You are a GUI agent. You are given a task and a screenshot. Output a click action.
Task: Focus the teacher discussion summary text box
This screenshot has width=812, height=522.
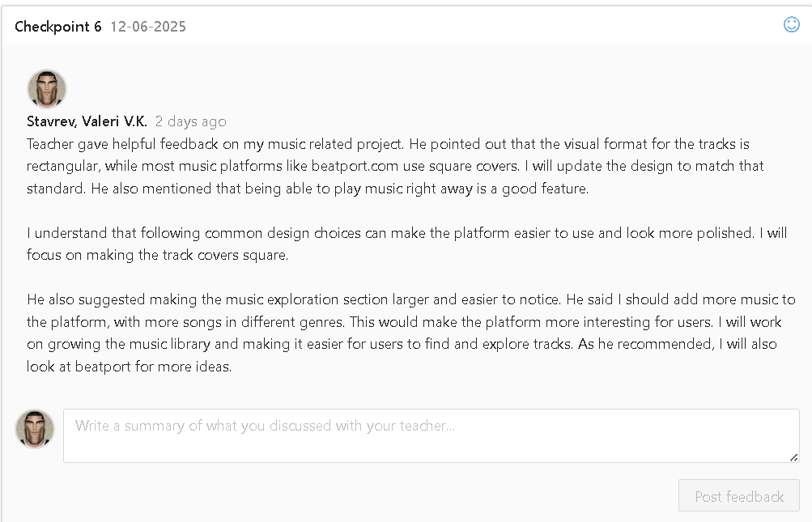click(x=431, y=435)
